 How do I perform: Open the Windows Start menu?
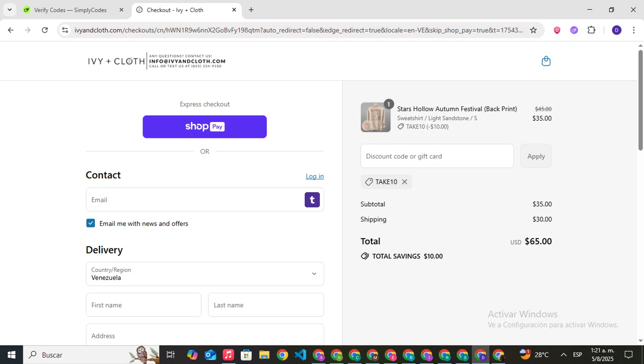click(x=12, y=355)
